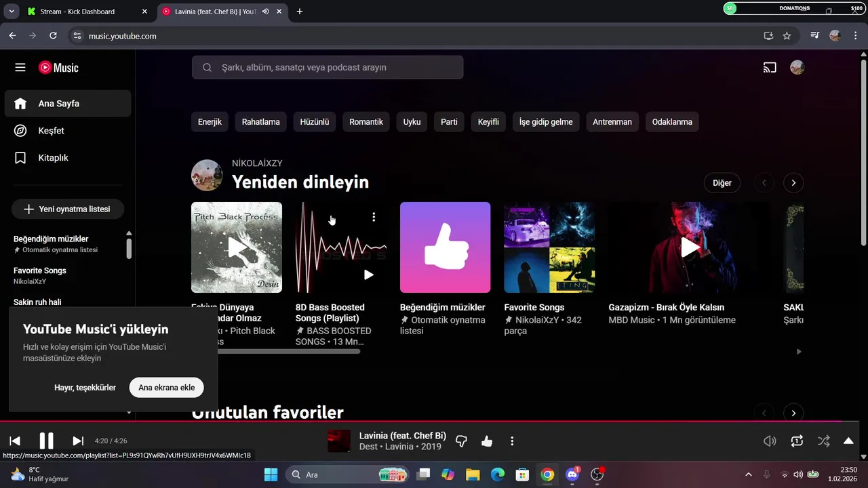Bookmark this page with star icon
Viewport: 868px width, 488px height.
(787, 36)
